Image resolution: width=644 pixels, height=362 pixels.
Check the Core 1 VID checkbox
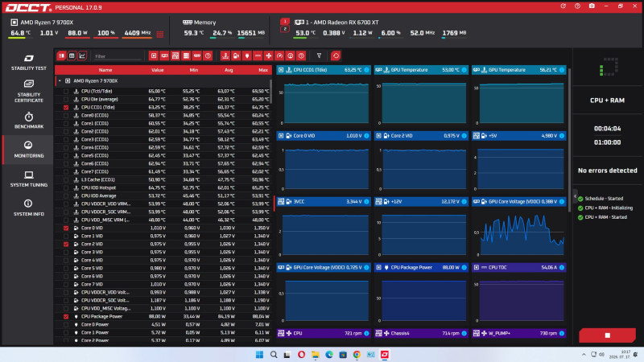[66, 236]
